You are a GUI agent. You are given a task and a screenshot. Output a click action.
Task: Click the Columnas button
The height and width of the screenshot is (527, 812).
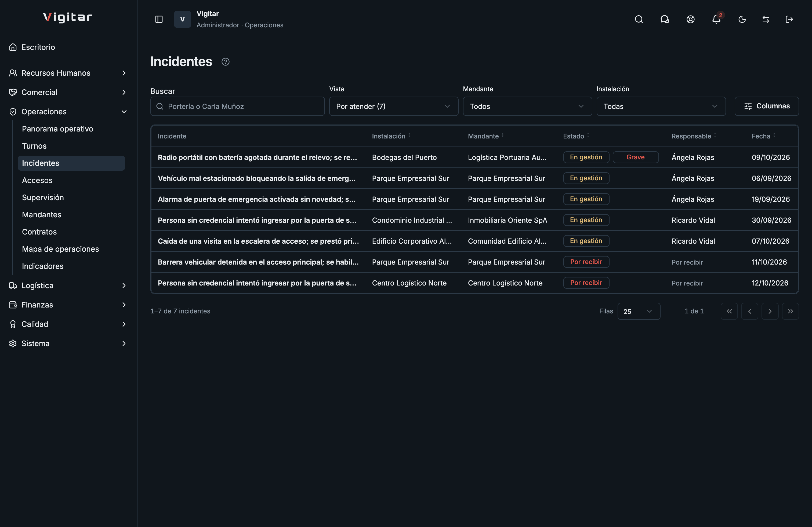[766, 106]
